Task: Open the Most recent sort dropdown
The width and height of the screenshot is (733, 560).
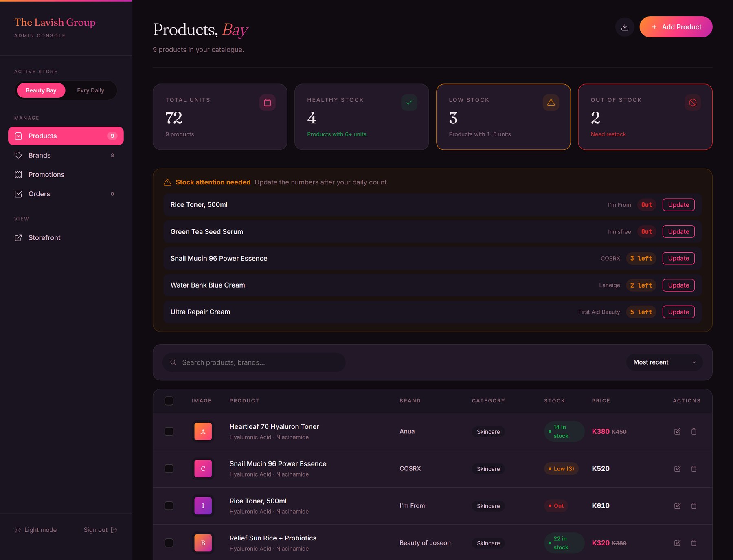Action: 665,362
